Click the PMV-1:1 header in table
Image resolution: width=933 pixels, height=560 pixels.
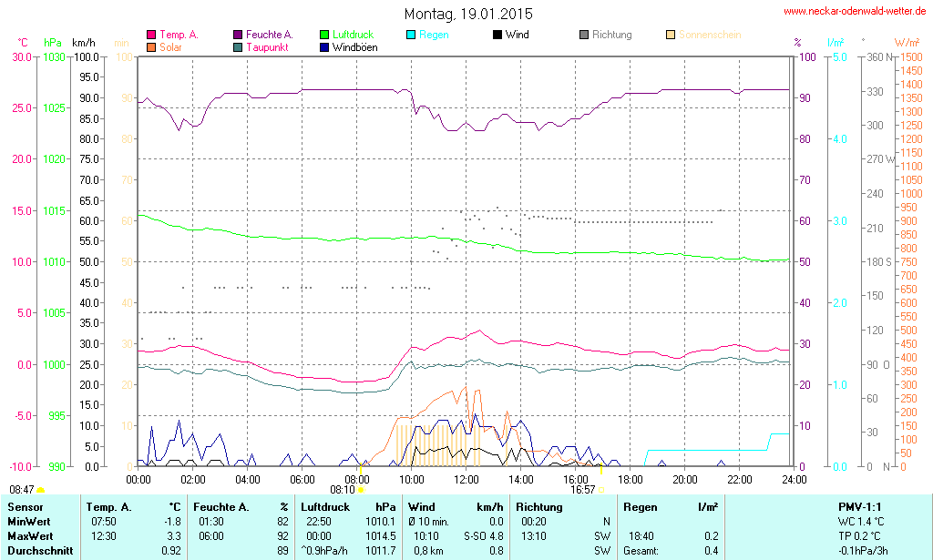(859, 506)
